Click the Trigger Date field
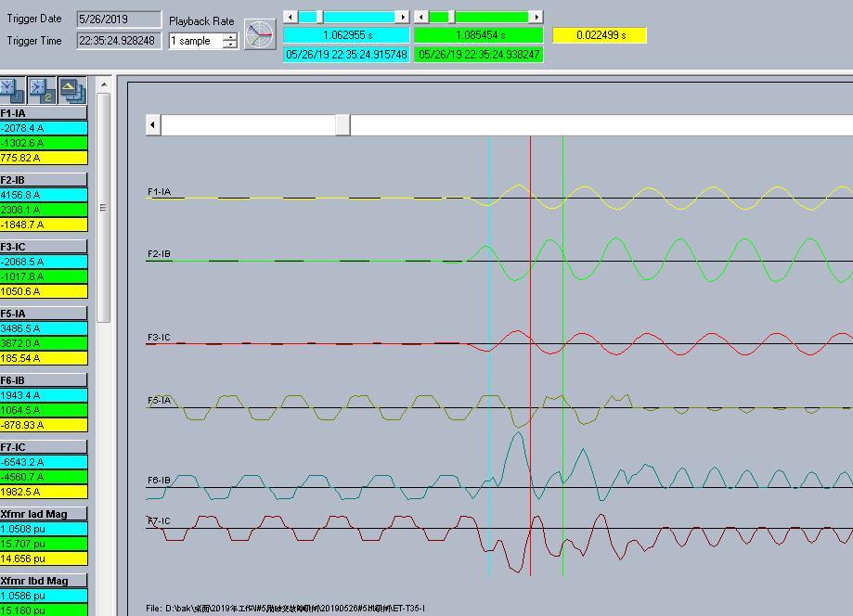Image resolution: width=853 pixels, height=616 pixels. tap(119, 19)
